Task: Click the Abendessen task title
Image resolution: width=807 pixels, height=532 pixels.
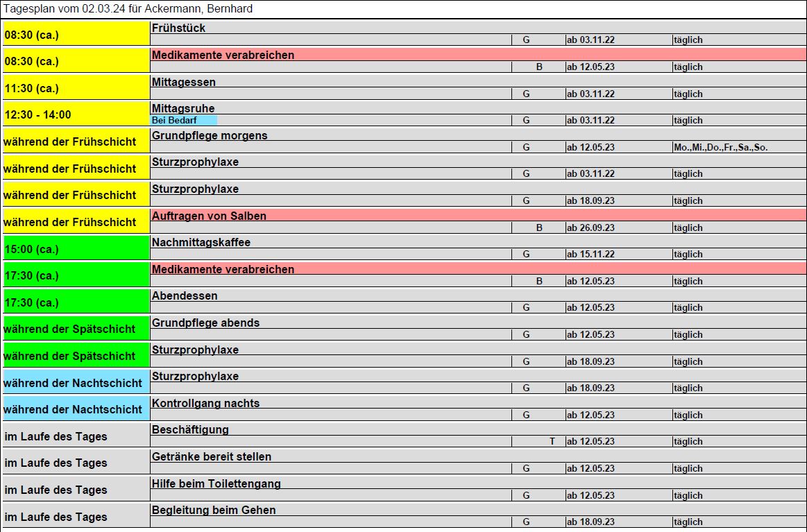Action: [x=185, y=296]
